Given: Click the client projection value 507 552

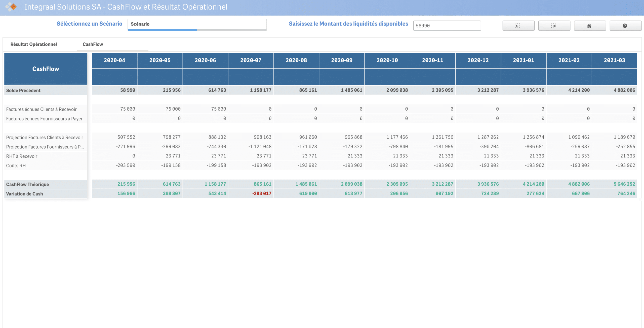Looking at the screenshot, I should pos(126,137).
